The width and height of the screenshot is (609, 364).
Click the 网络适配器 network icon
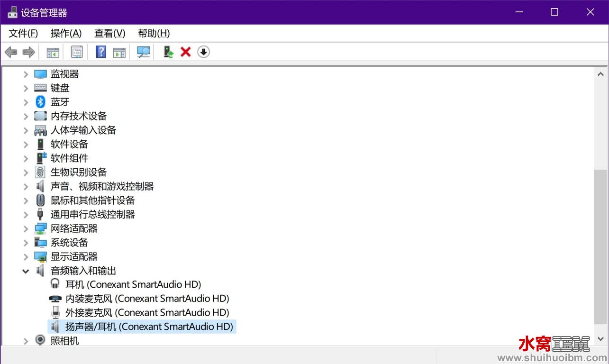tap(41, 228)
